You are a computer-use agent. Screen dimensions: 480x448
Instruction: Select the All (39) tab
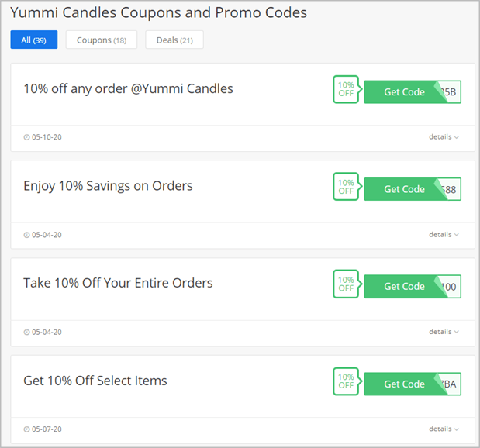point(34,40)
